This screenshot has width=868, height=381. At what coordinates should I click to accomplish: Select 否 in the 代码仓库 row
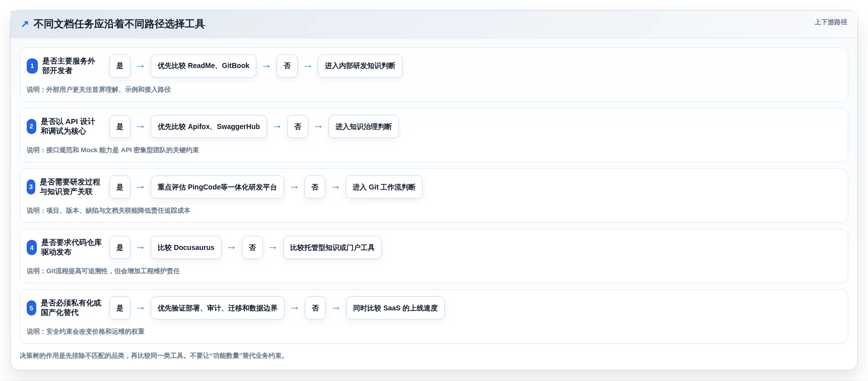click(252, 247)
